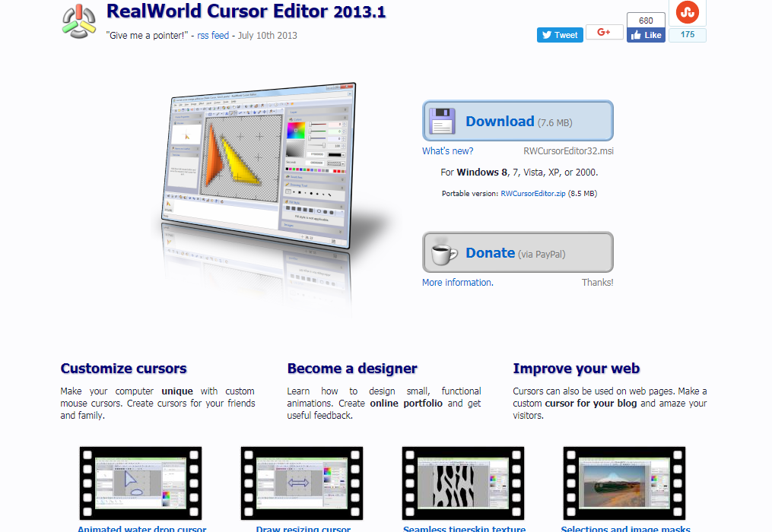Download the 7.6 MB installer
The height and width of the screenshot is (532, 772).
(518, 121)
